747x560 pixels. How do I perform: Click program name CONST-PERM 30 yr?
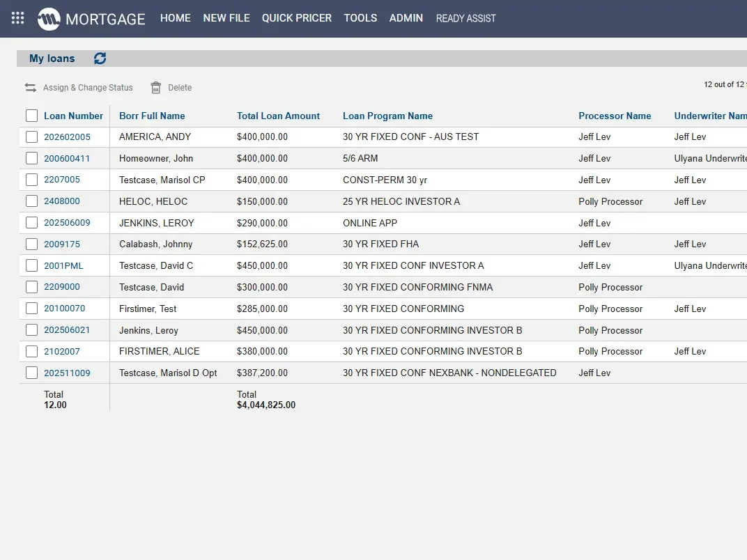pos(385,180)
